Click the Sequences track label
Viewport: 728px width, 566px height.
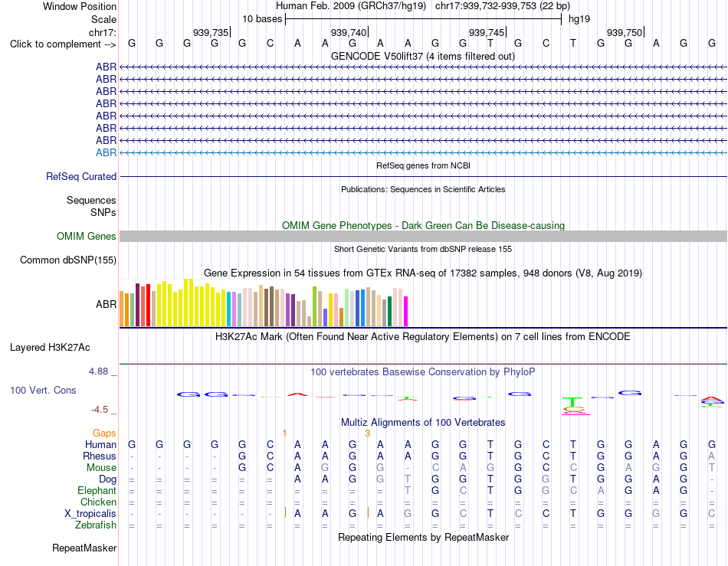click(91, 201)
